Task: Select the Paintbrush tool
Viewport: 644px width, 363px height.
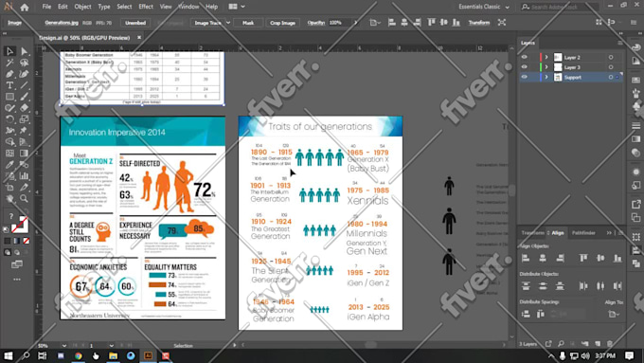Action: pos(24,97)
